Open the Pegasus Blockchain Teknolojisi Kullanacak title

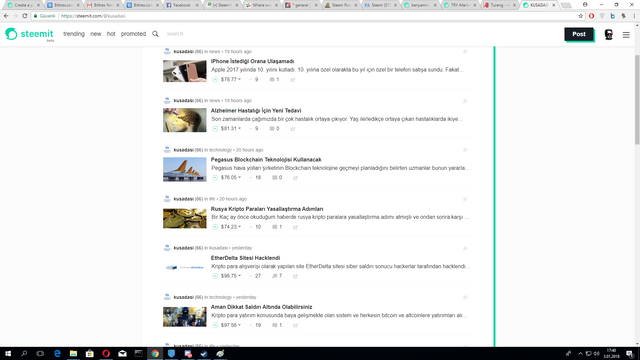(x=266, y=160)
